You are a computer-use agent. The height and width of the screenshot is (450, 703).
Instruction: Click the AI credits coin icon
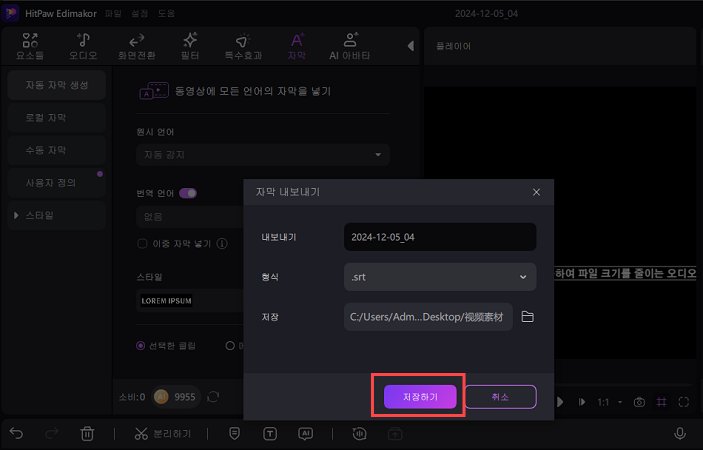pos(161,397)
